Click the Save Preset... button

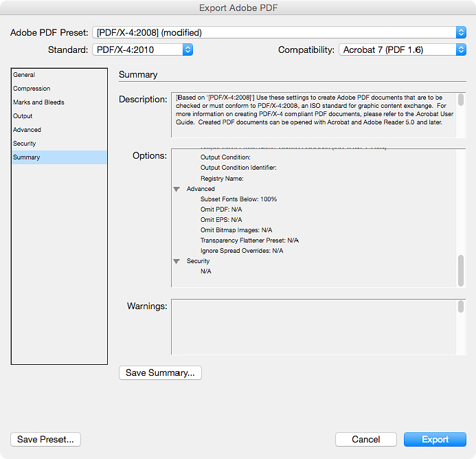click(x=45, y=439)
